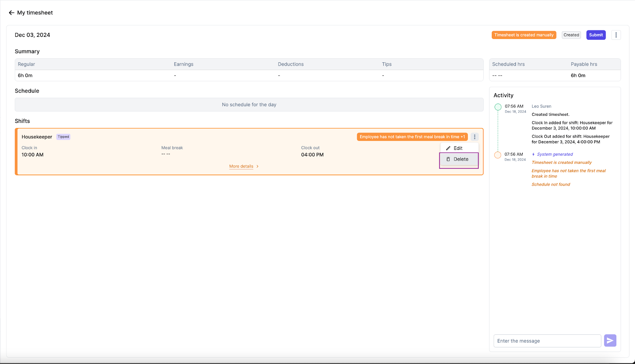Select Delete from the shift context menu
The image size is (635, 364).
462,159
